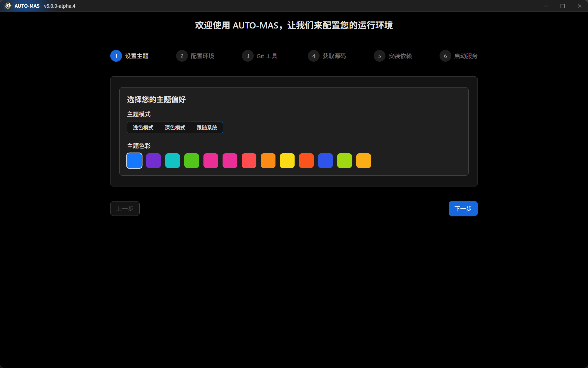Click the blue currently selected color swatch
Screen dimensions: 588x368
point(134,161)
